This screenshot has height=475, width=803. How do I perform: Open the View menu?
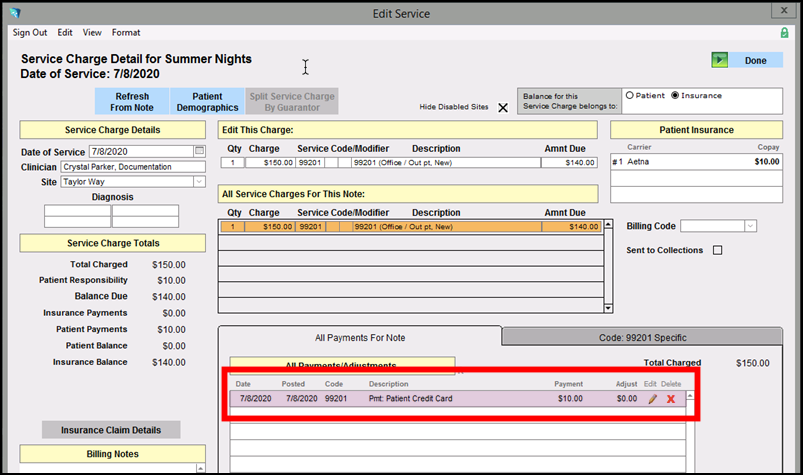92,32
